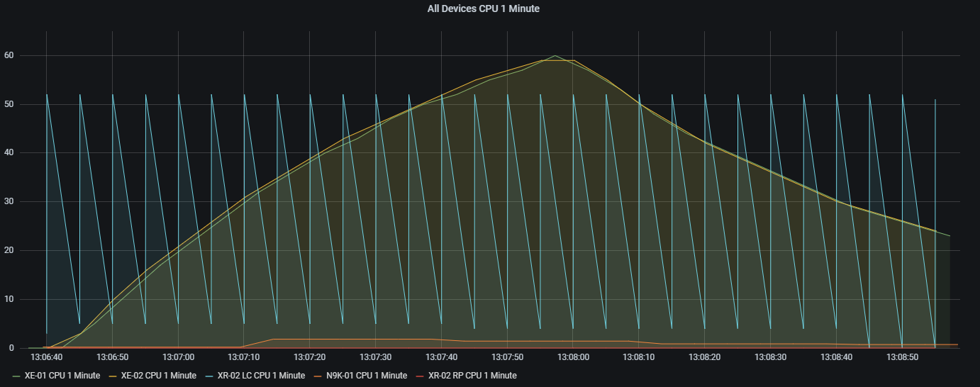Click the 13:08:00 time axis label
The height and width of the screenshot is (387, 980).
[573, 357]
